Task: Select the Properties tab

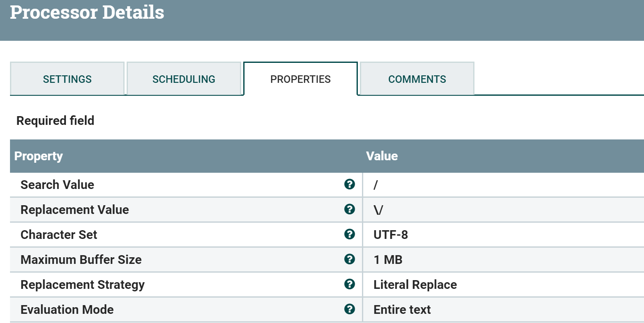Action: (300, 79)
